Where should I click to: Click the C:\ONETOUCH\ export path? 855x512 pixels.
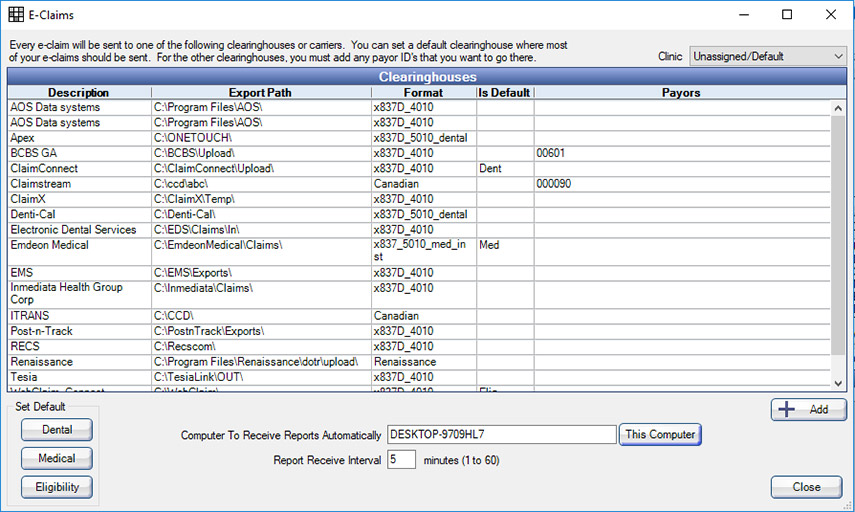261,138
